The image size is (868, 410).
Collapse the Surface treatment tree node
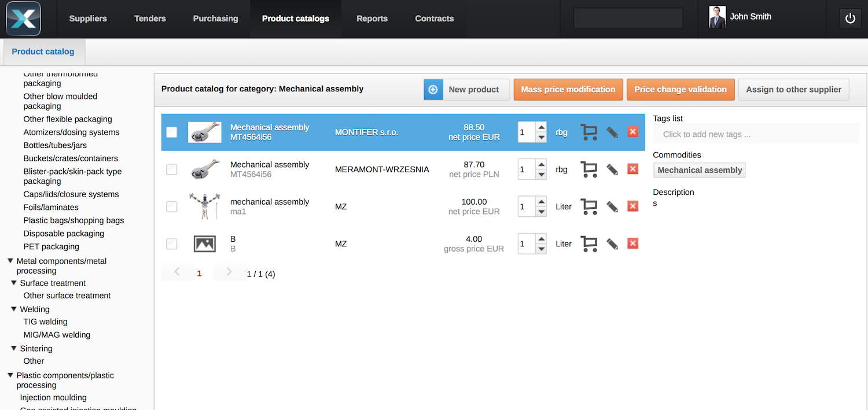14,283
